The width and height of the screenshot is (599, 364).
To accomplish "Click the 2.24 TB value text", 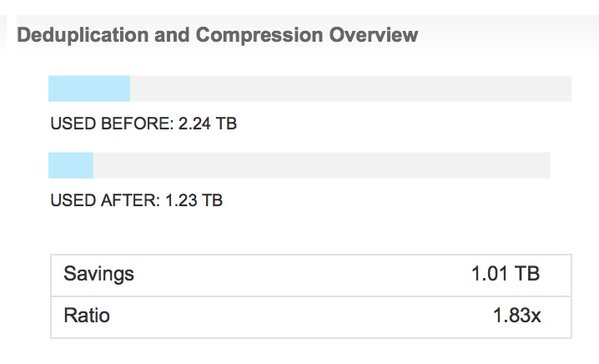I will 207,124.
